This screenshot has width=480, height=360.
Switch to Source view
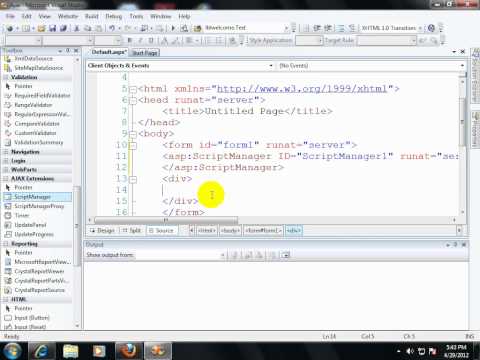click(161, 230)
